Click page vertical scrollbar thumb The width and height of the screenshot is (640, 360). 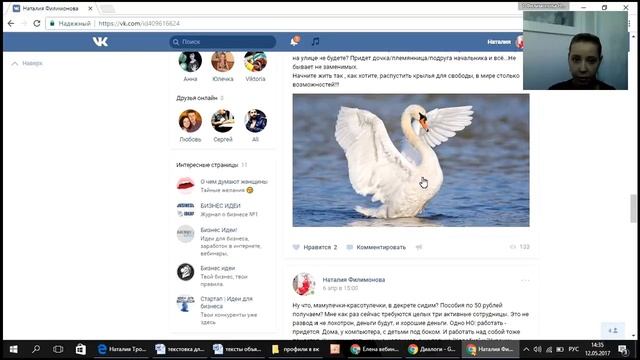coord(633,209)
